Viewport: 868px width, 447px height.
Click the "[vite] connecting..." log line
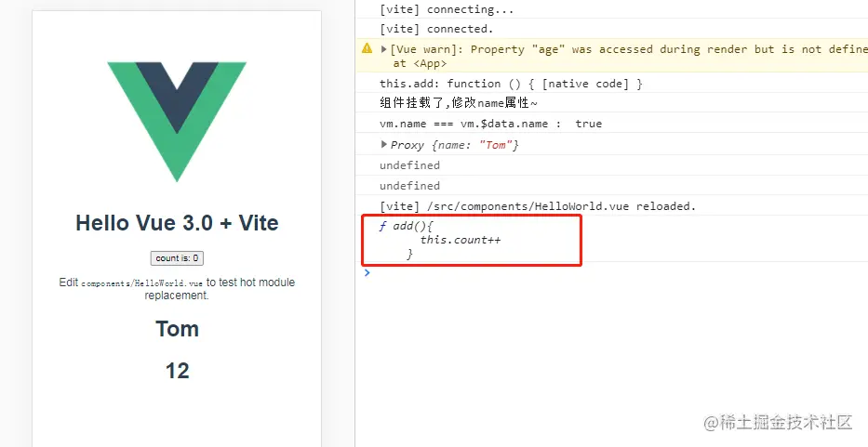click(447, 9)
